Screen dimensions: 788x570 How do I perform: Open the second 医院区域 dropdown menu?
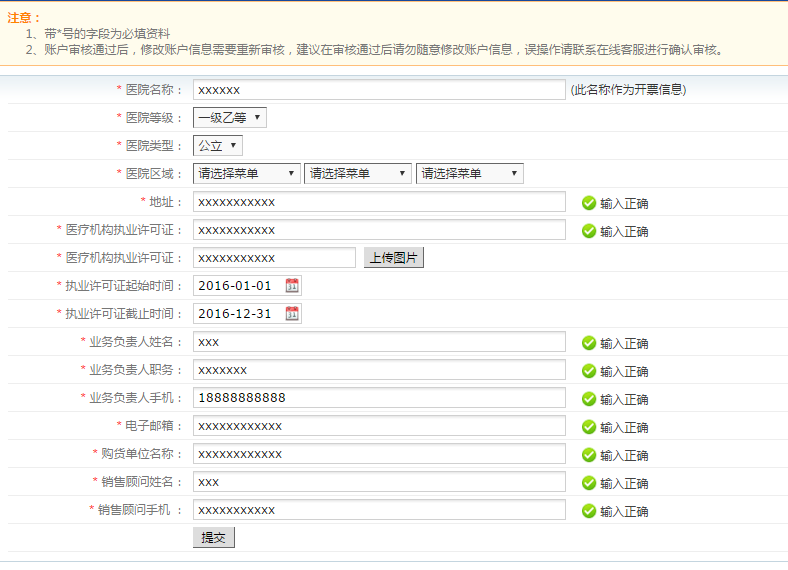click(x=358, y=174)
